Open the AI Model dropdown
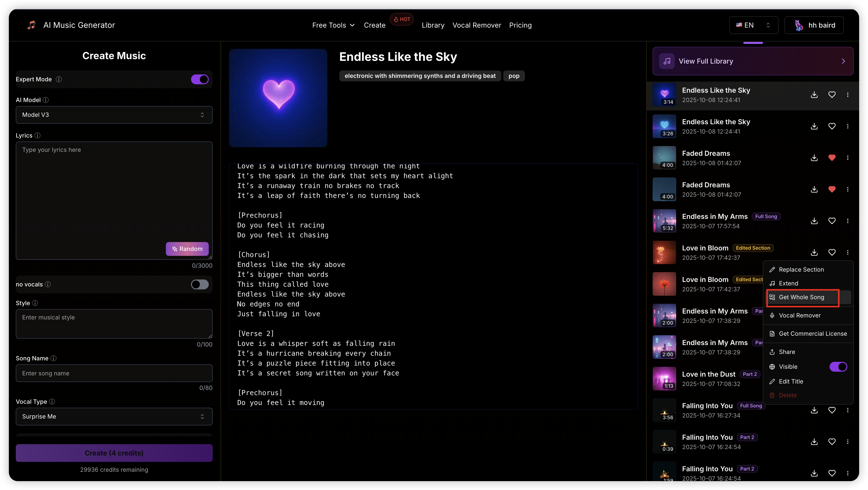 tap(114, 115)
